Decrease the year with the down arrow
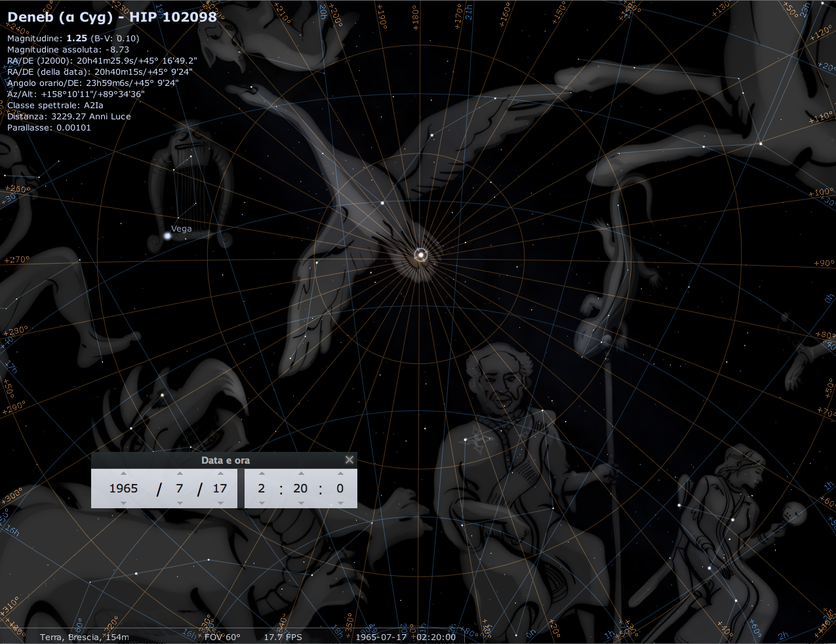 [x=123, y=503]
